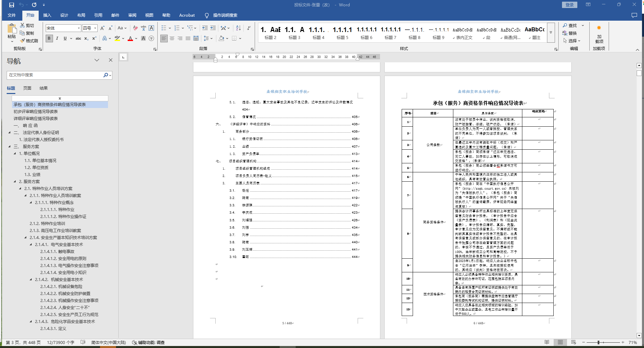Click the 在文档中搜索 search field
Viewport: 644px width, 348px height.
point(55,75)
